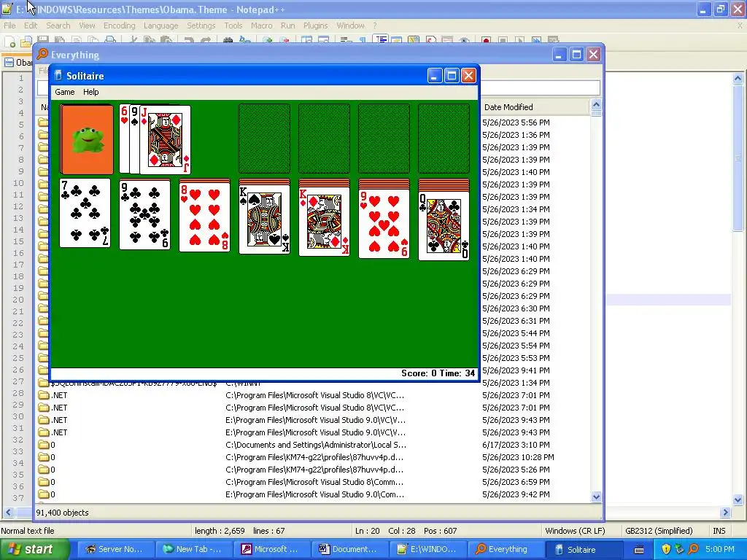Select path C:\Program Files\Microsoft Visual Studio 8\Comm…
Viewport: 747px width, 560px height.
pos(314,482)
